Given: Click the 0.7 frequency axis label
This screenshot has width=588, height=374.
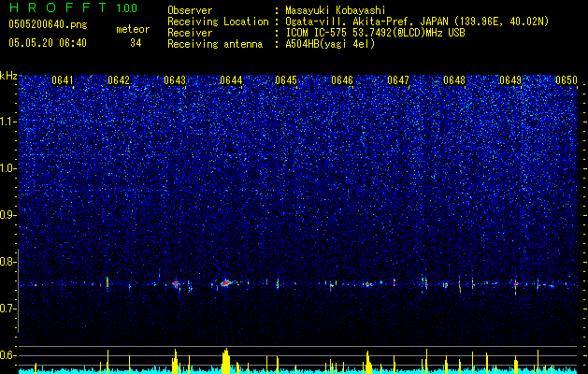Looking at the screenshot, I should point(7,309).
